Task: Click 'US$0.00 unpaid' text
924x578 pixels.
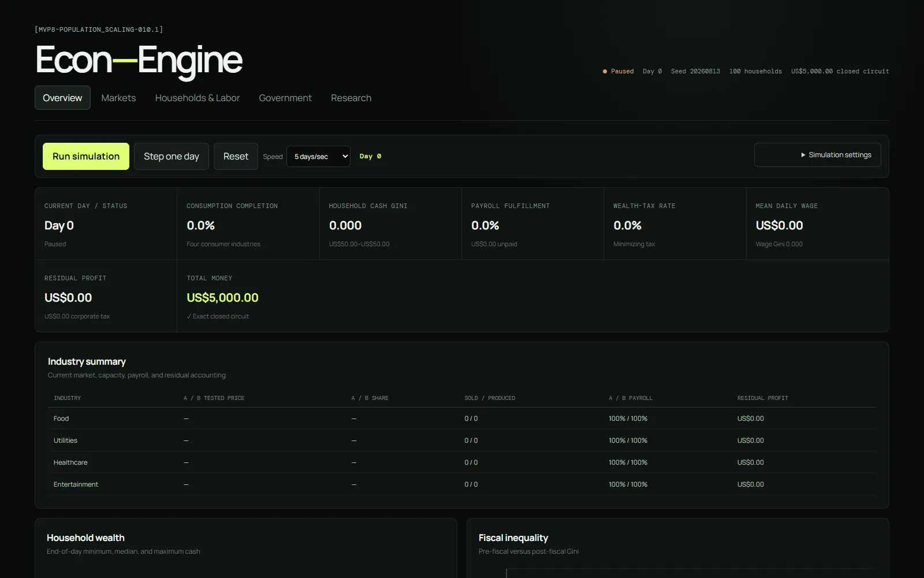Action: pyautogui.click(x=494, y=244)
